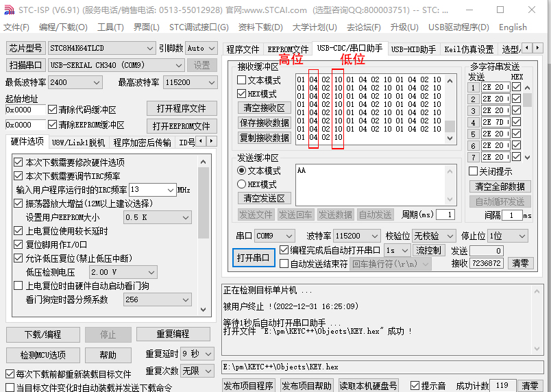Click the 下载/编程 button
The width and height of the screenshot is (551, 392).
(43, 334)
